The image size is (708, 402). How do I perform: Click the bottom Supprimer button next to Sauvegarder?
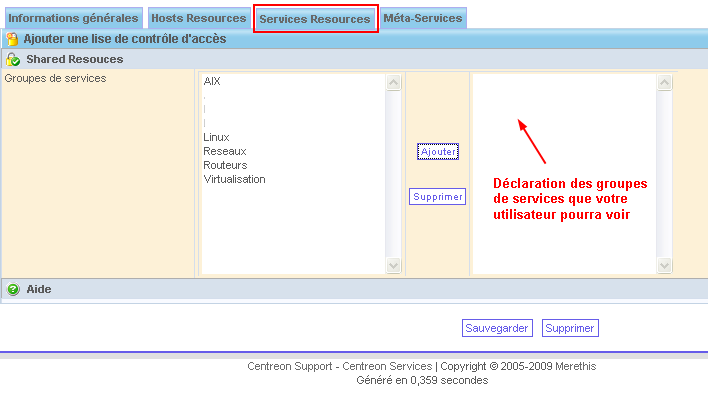570,328
